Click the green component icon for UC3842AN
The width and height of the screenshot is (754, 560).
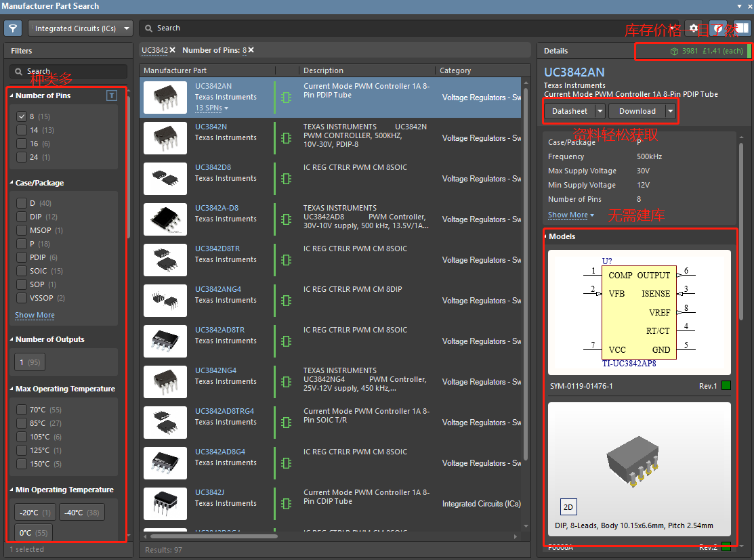pos(287,98)
